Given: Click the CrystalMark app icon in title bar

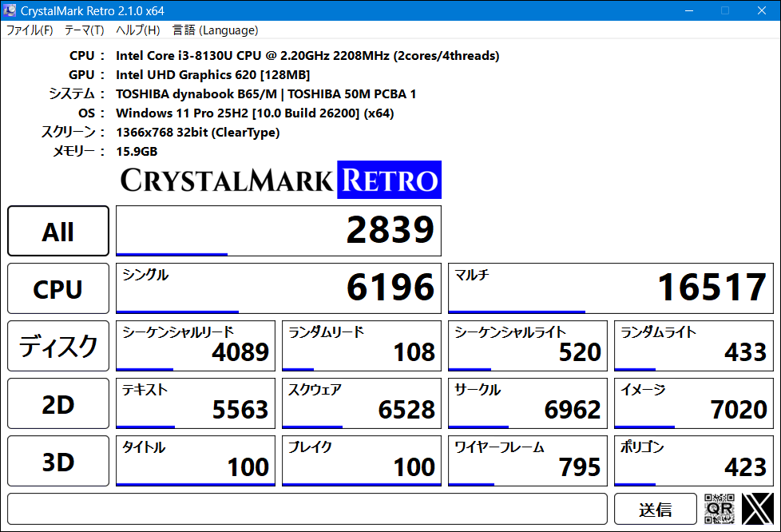Looking at the screenshot, I should click(10, 10).
